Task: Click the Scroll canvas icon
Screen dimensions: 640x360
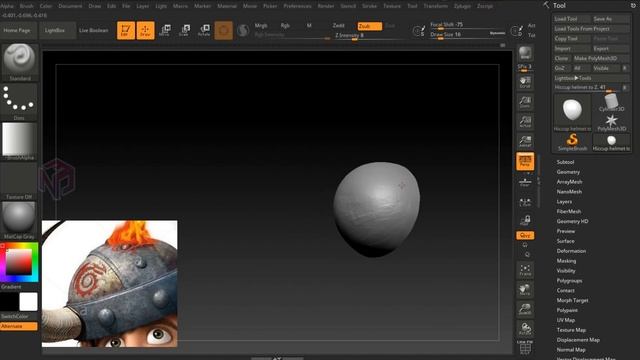Action: [525, 82]
